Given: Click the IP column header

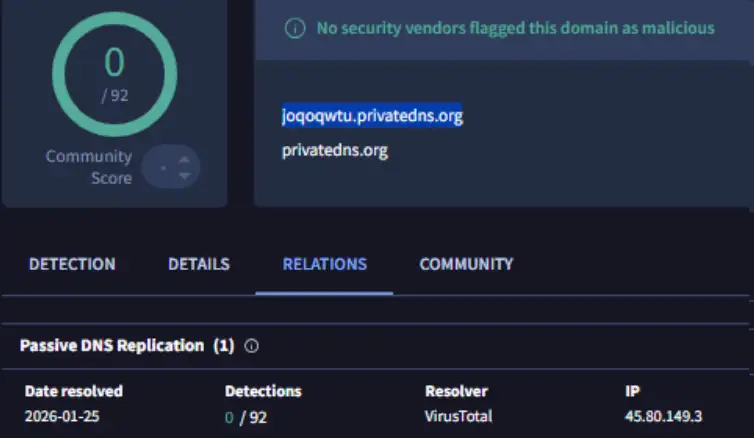Looking at the screenshot, I should click(631, 391).
